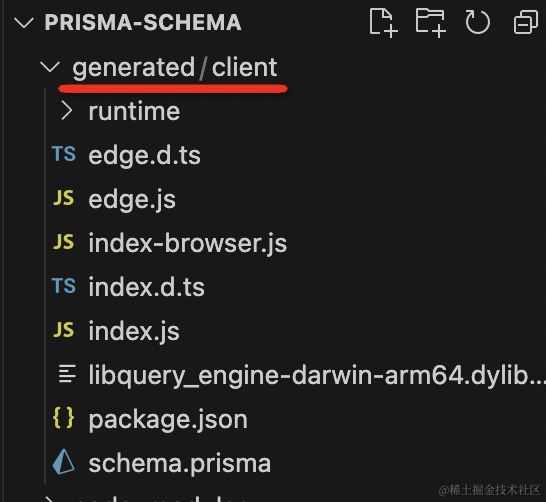This screenshot has height=502, width=546.
Task: Click the JS icon beside edge.js
Action: tap(64, 198)
